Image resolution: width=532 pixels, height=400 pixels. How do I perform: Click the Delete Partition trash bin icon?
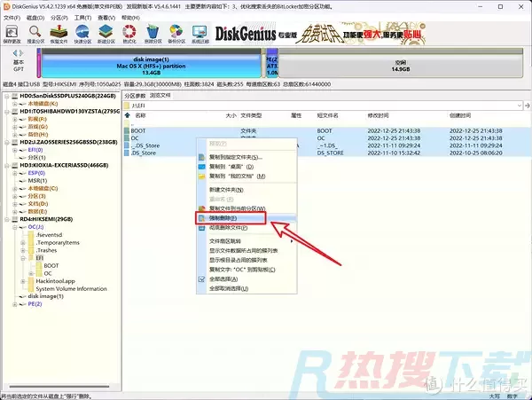coord(153,32)
